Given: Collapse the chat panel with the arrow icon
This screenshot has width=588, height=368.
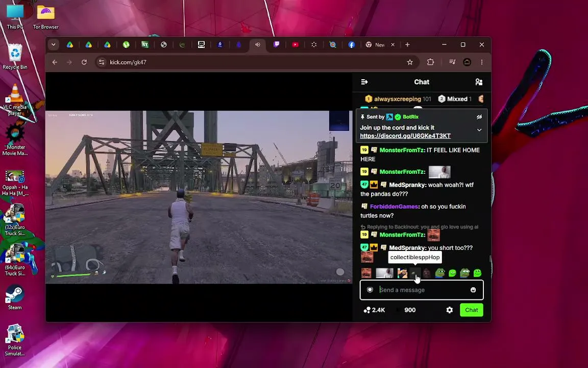Looking at the screenshot, I should click(364, 82).
